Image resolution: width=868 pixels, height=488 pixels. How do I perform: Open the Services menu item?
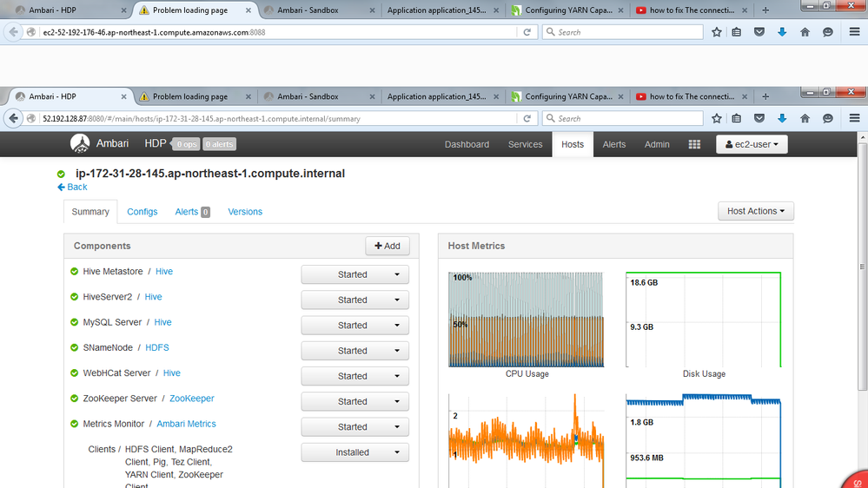[x=525, y=145]
